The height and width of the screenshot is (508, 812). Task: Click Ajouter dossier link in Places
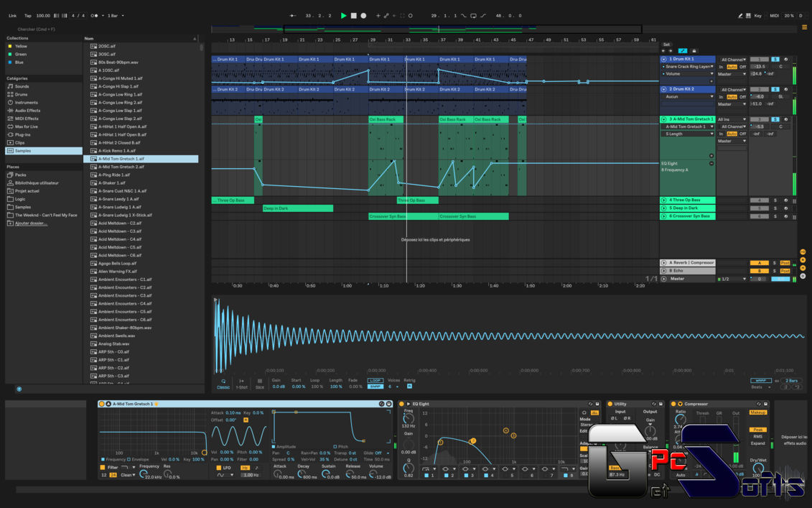pos(31,223)
